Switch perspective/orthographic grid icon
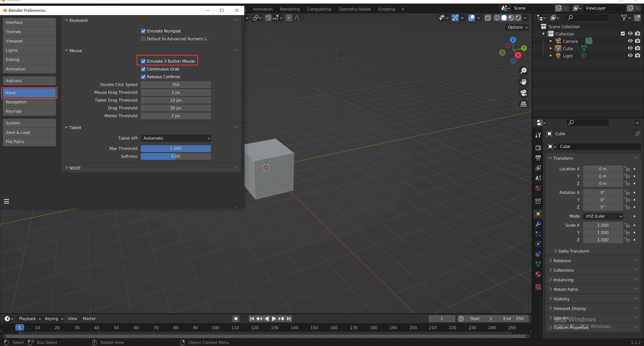This screenshot has height=346, width=644. coord(524,104)
